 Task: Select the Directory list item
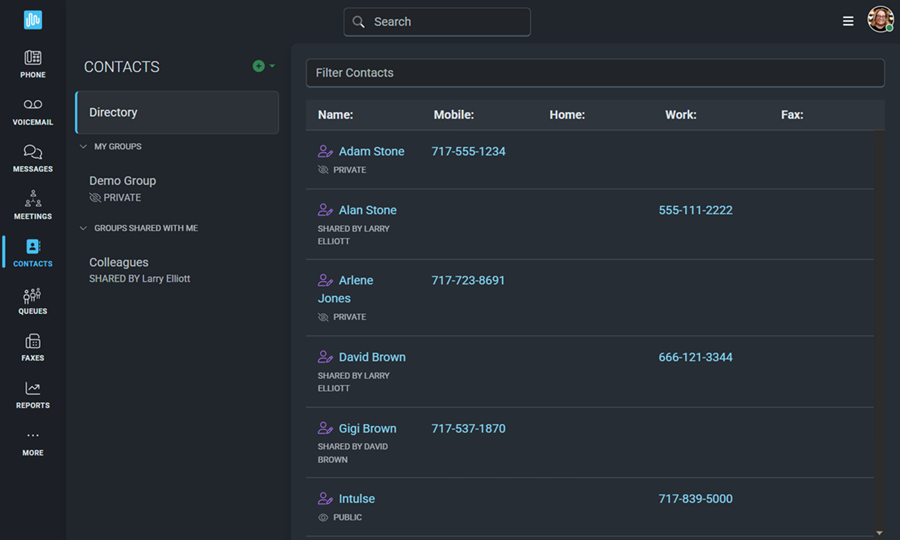177,113
